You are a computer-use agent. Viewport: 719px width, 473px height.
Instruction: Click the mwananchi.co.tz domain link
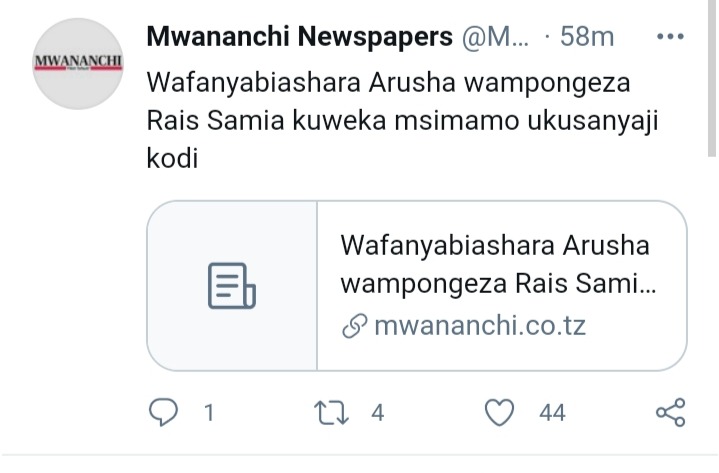coord(480,326)
